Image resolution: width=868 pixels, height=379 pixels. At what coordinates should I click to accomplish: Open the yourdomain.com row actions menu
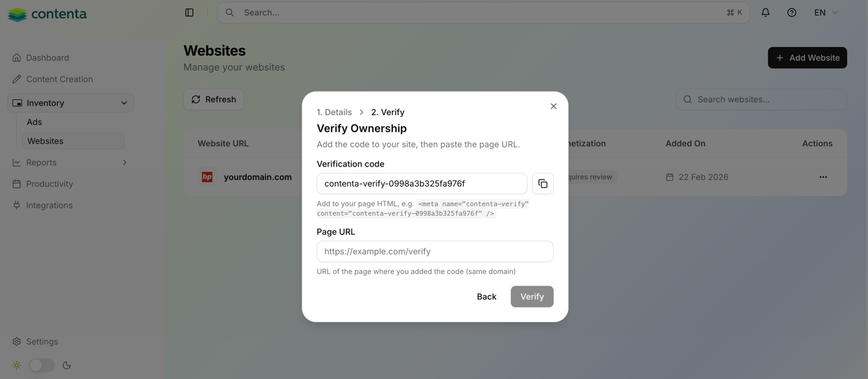point(823,177)
